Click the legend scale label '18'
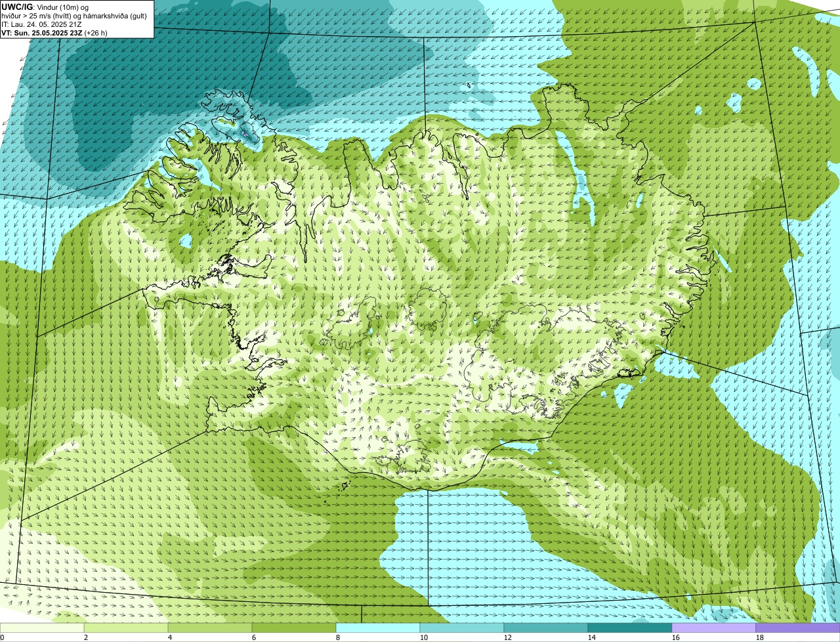This screenshot has height=642, width=840. (x=760, y=637)
